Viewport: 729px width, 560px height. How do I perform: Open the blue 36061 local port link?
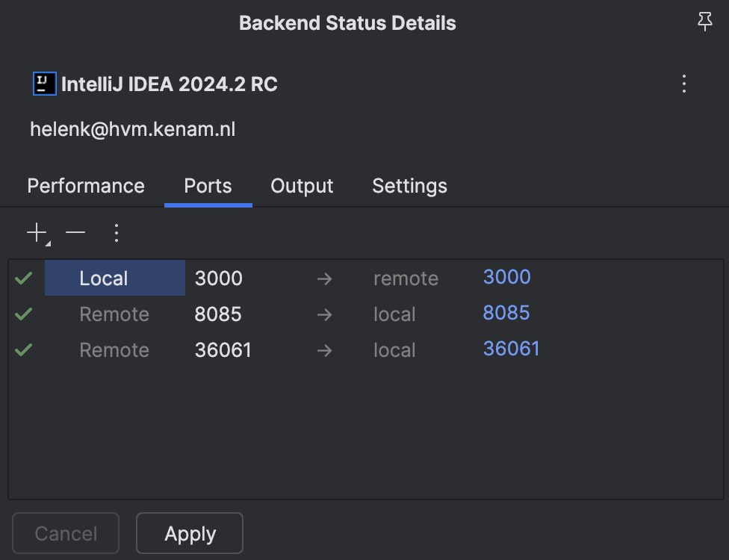pos(511,349)
